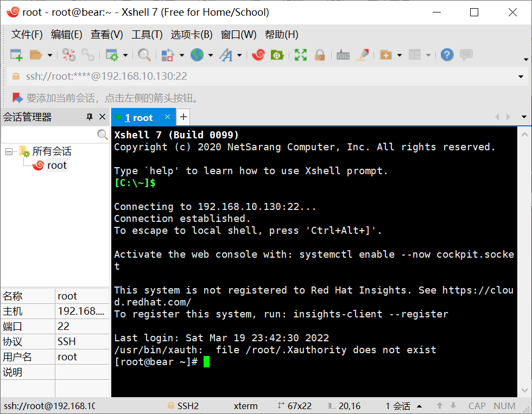
Task: Expand the Open folder dropdown arrow
Action: (50, 55)
